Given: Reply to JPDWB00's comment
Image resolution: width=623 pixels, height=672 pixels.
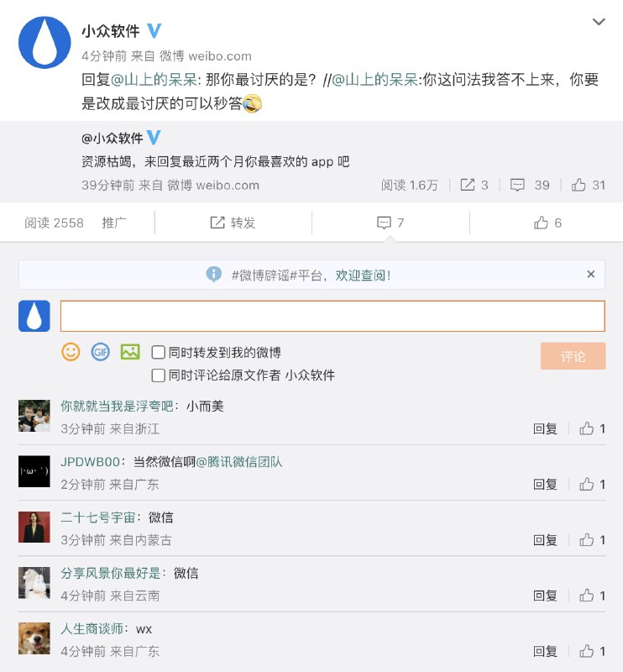Looking at the screenshot, I should point(545,485).
